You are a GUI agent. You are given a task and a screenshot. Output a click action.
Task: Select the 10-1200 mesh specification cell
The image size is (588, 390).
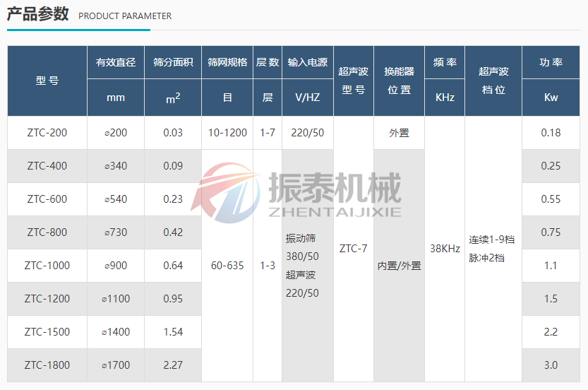click(x=227, y=133)
